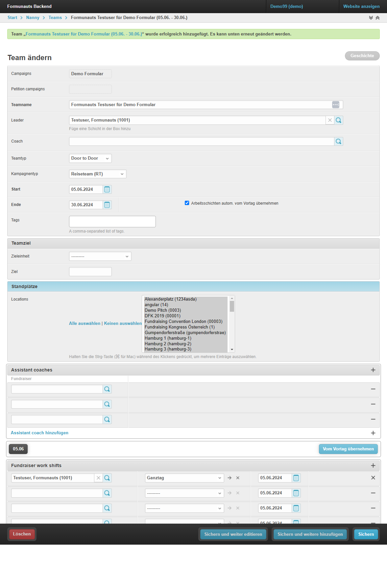This screenshot has height=588, width=387.
Task: Click Sichern und weitere hinzufügen
Action: [x=310, y=534]
